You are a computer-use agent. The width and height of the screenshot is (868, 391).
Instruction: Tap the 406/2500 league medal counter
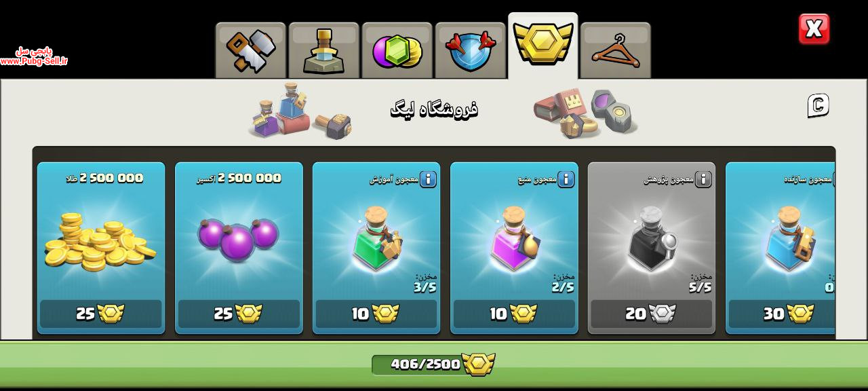433,365
